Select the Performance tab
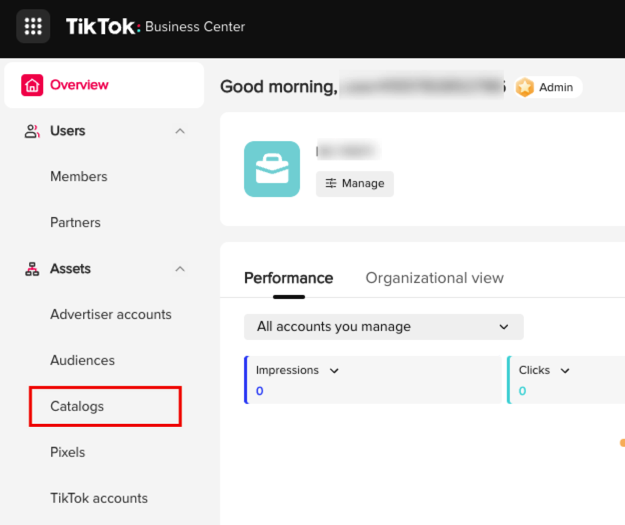The height and width of the screenshot is (525, 625). tap(288, 278)
